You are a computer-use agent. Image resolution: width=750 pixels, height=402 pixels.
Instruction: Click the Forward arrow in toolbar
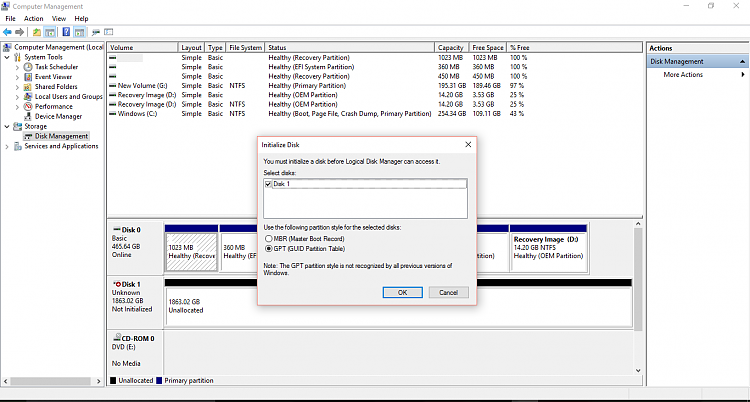[x=20, y=32]
